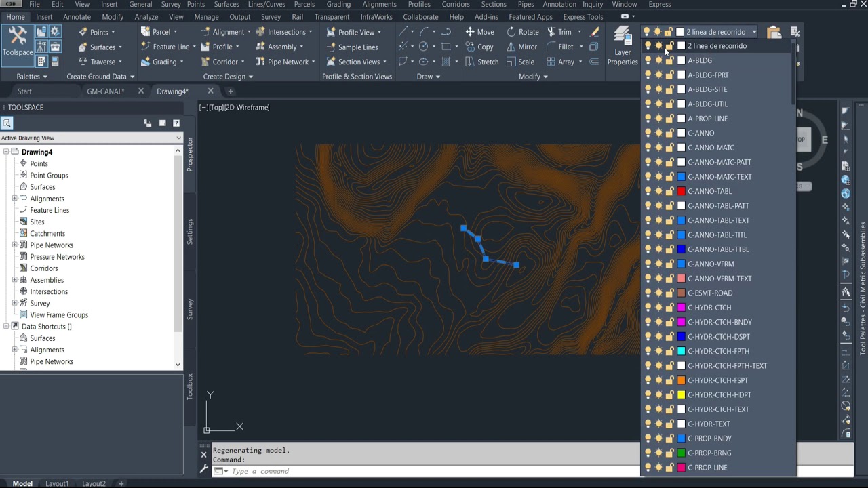Open Layer Properties manager
Viewport: 868px width, 488px height.
[x=623, y=45]
